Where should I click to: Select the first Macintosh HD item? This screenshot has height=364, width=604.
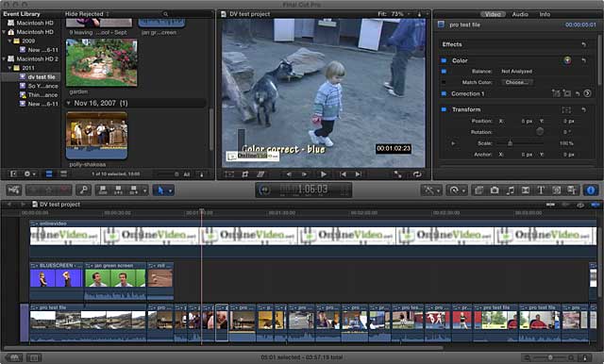pos(31,23)
